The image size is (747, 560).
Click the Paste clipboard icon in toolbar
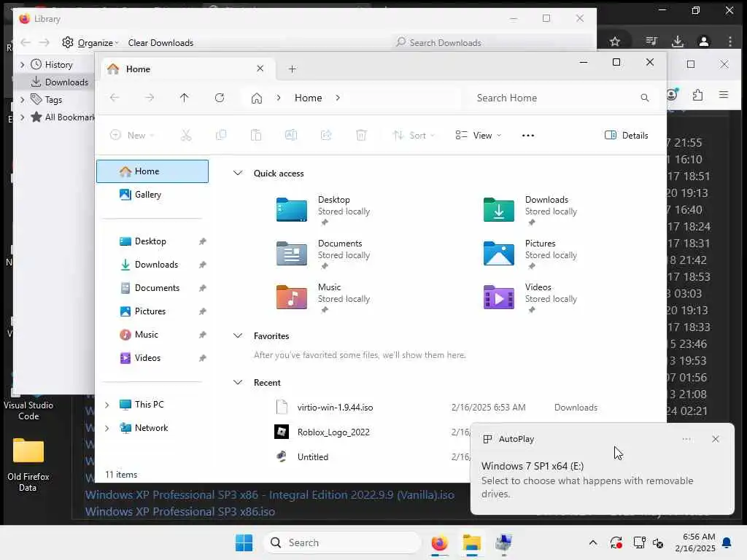256,135
